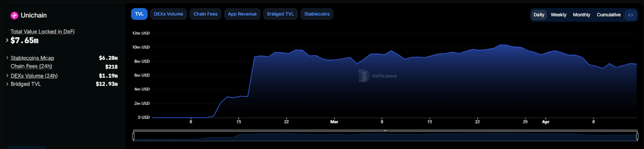The width and height of the screenshot is (644, 149).
Task: Open the Stablecoins chart tab
Action: pyautogui.click(x=317, y=14)
